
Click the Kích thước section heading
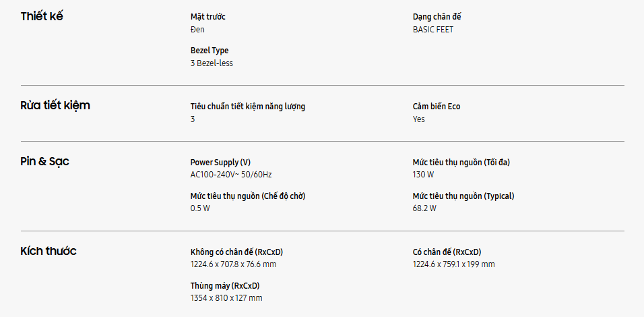coord(49,251)
